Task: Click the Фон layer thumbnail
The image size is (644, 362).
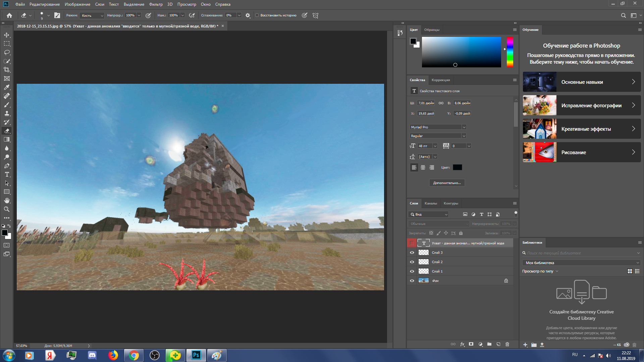Action: coord(424,281)
